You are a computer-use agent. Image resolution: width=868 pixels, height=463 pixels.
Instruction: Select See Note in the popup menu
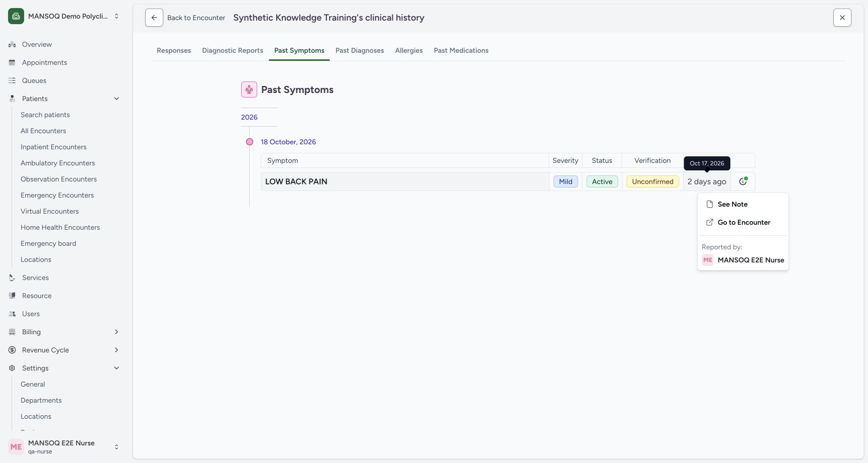tap(743, 204)
